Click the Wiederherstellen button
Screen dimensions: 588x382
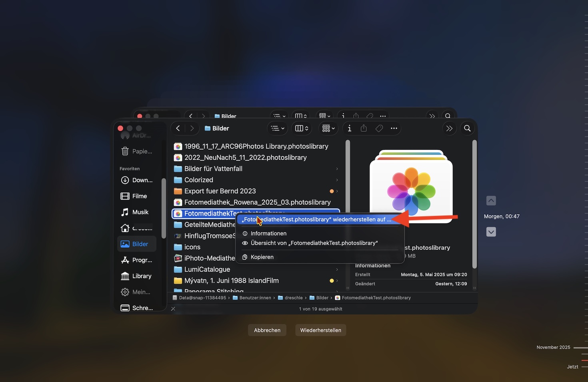(x=321, y=330)
